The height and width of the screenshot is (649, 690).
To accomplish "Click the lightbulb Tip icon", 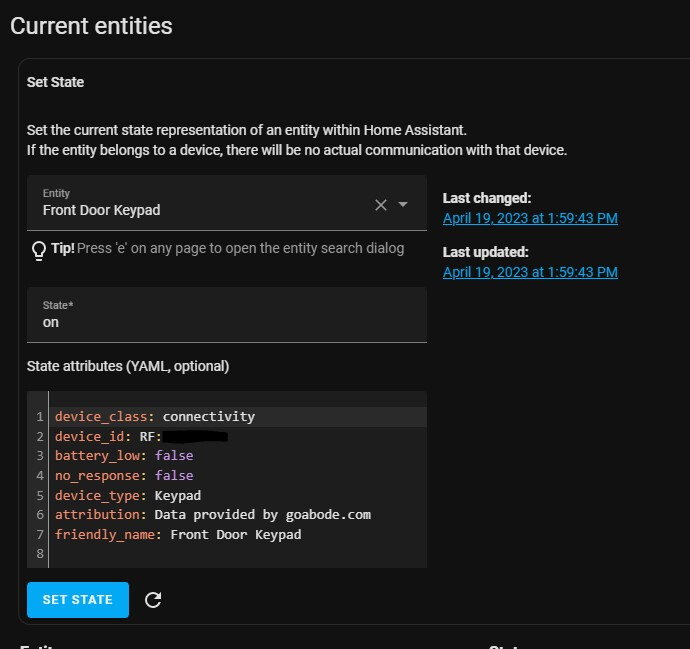I will coord(39,249).
